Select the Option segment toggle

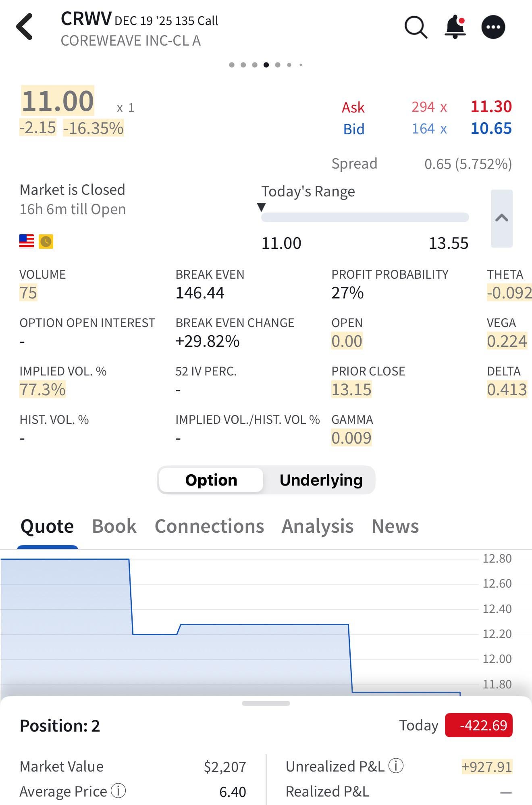coord(211,480)
